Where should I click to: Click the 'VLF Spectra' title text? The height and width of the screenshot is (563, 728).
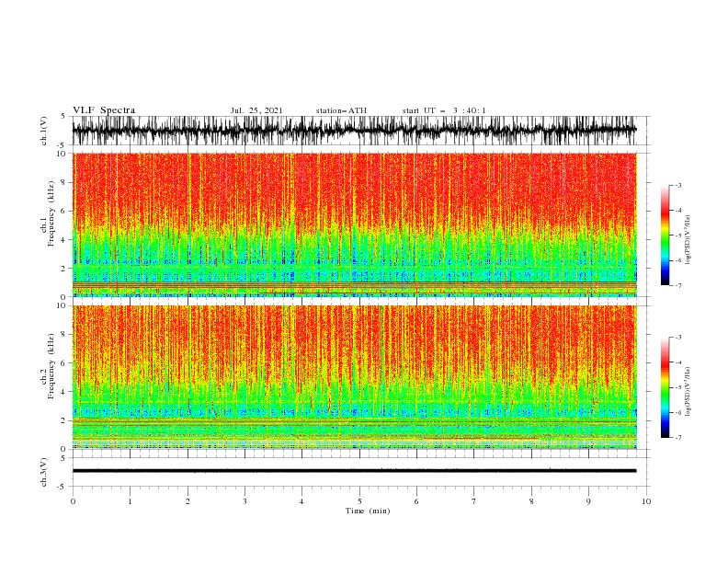pyautogui.click(x=104, y=110)
